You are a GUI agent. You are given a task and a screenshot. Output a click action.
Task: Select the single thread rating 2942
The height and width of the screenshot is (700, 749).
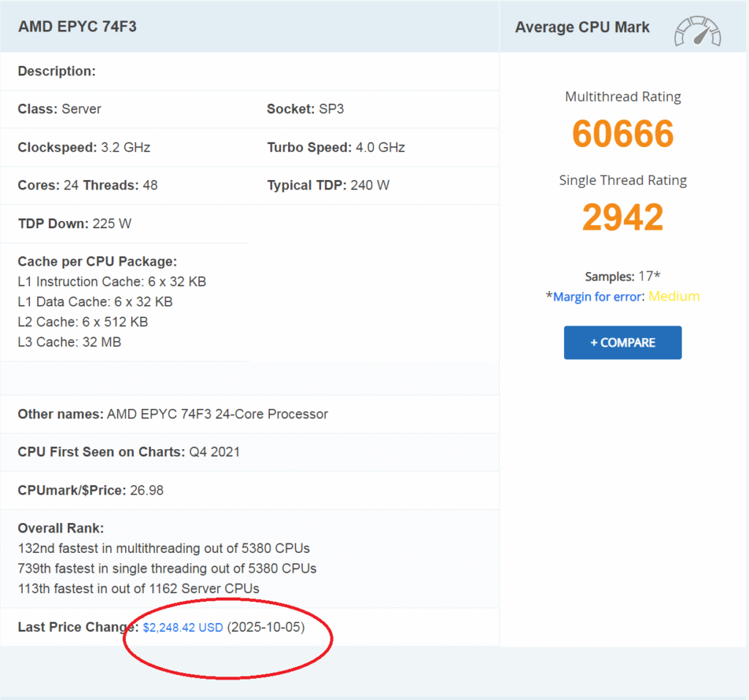(x=622, y=217)
